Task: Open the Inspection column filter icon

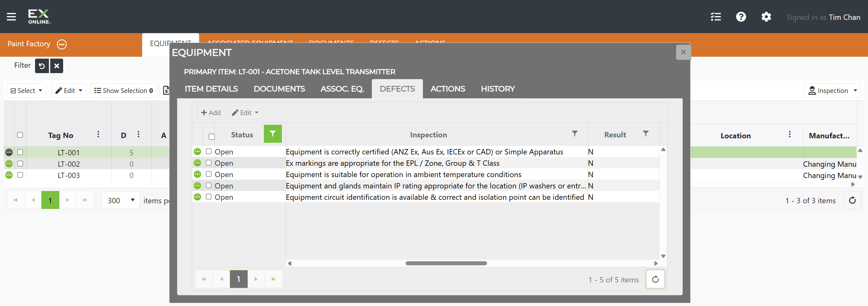Action: [x=574, y=134]
